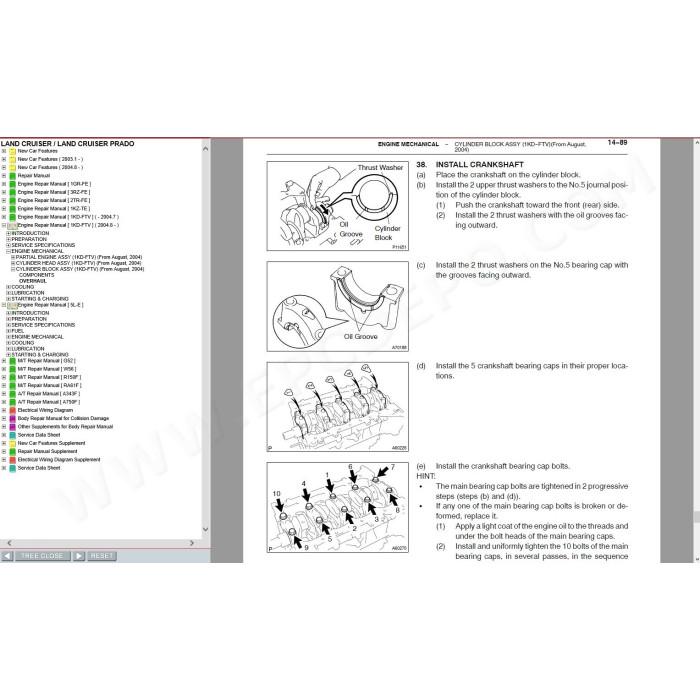
Task: Click the RESET button
Action: click(x=101, y=556)
